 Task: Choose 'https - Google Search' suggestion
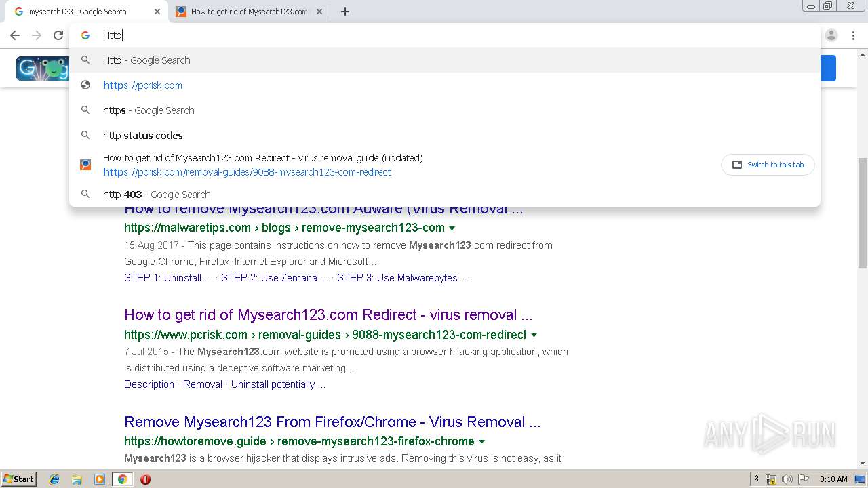(x=444, y=110)
